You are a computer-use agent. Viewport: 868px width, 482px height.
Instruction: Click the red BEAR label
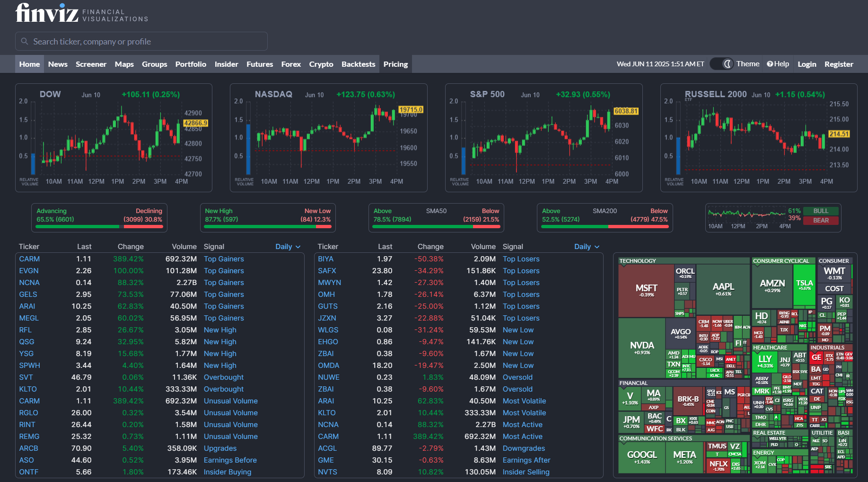click(821, 221)
